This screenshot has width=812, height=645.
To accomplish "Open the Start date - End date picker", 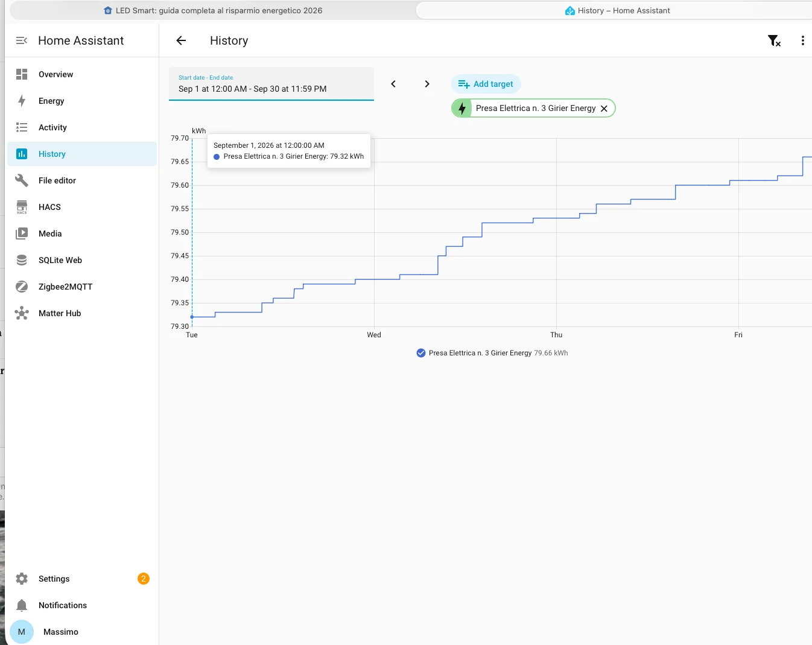I will click(271, 84).
